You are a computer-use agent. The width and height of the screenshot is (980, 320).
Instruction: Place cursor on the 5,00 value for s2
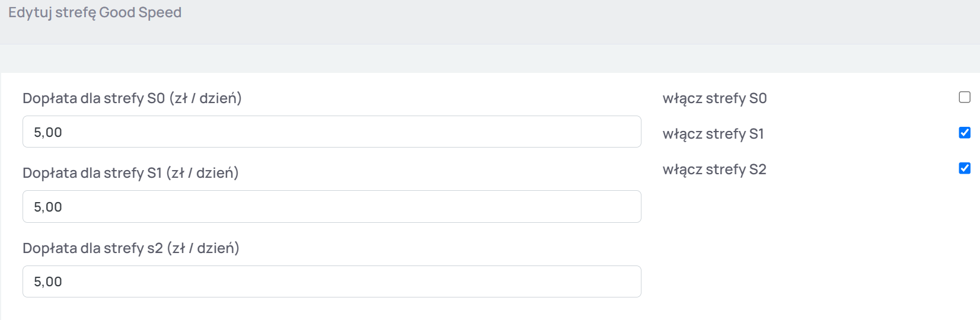coord(48,281)
